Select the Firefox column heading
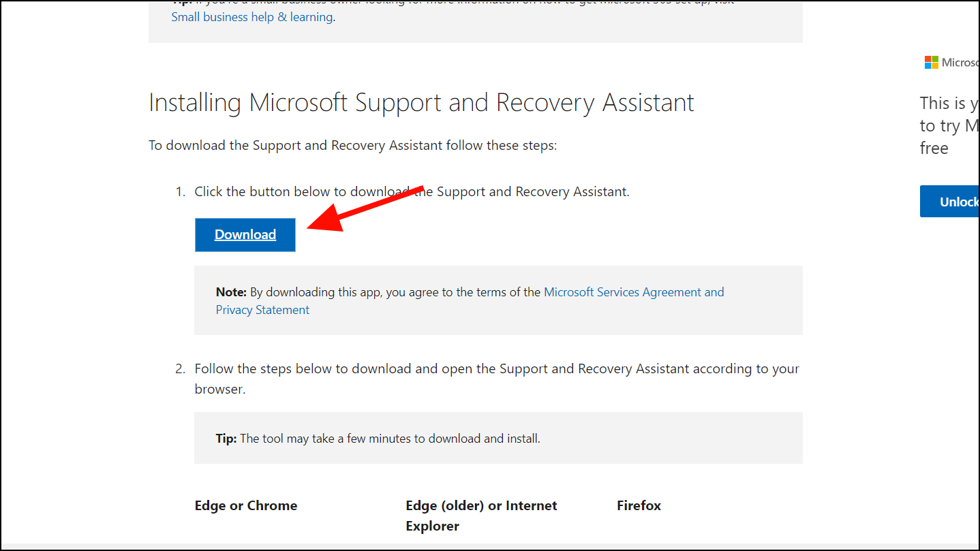Viewport: 980px width, 551px height. pos(638,505)
